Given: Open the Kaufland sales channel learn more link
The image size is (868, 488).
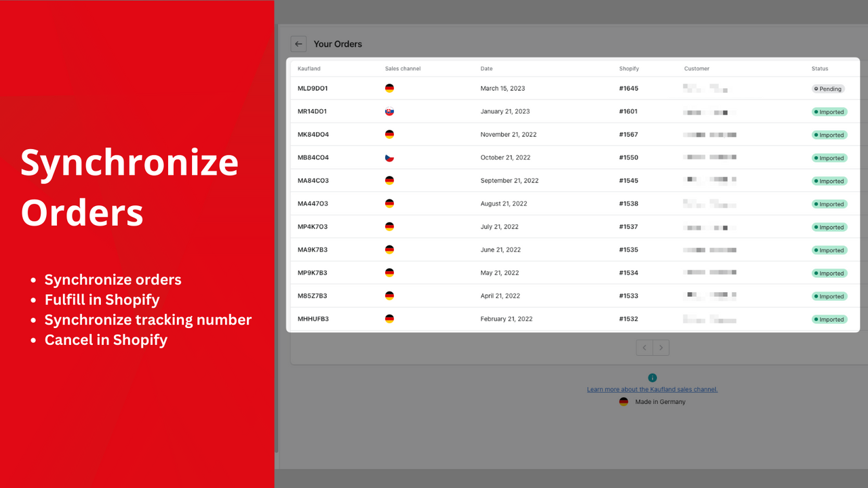Looking at the screenshot, I should pyautogui.click(x=652, y=389).
